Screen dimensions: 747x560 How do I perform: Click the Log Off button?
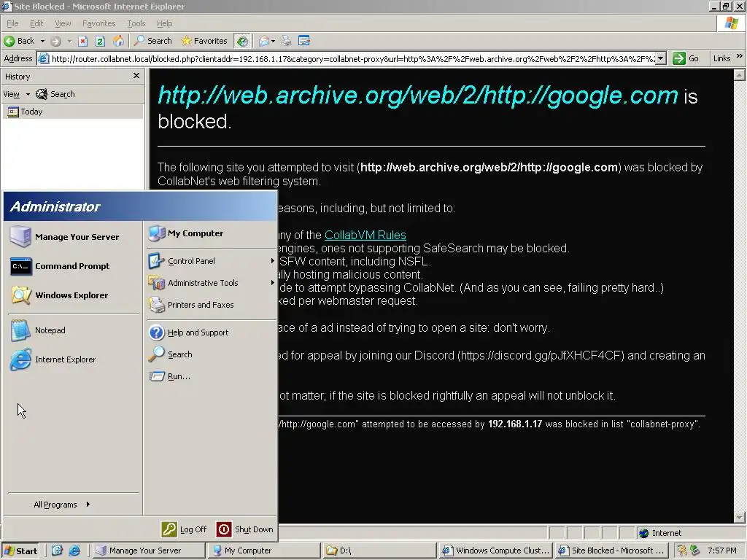(x=185, y=529)
